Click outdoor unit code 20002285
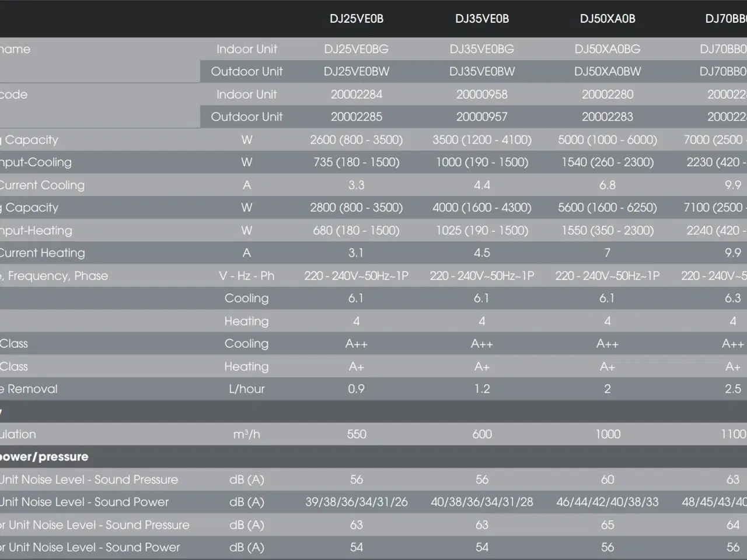 pyautogui.click(x=357, y=117)
